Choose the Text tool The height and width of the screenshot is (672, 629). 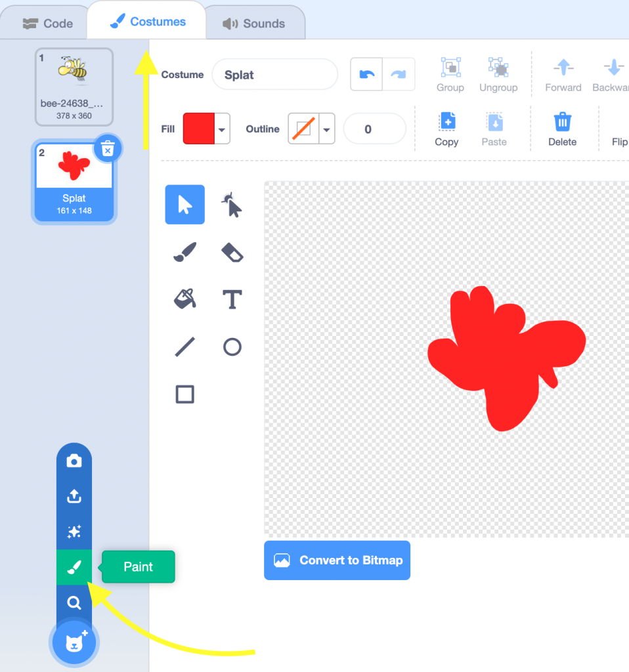[232, 299]
